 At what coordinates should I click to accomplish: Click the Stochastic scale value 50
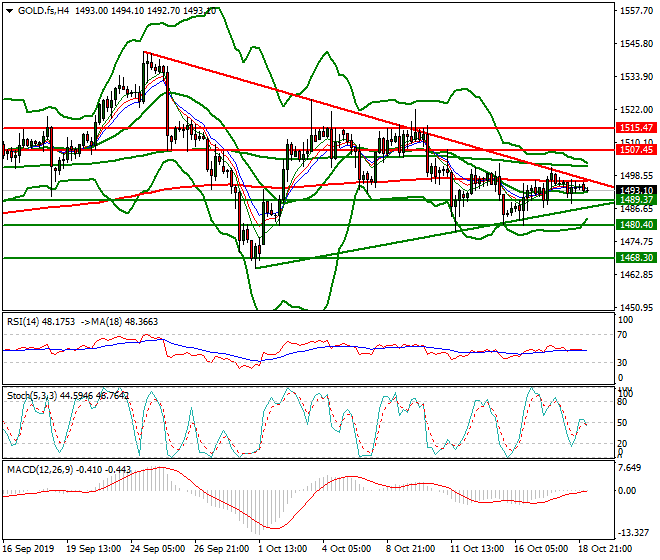point(622,423)
